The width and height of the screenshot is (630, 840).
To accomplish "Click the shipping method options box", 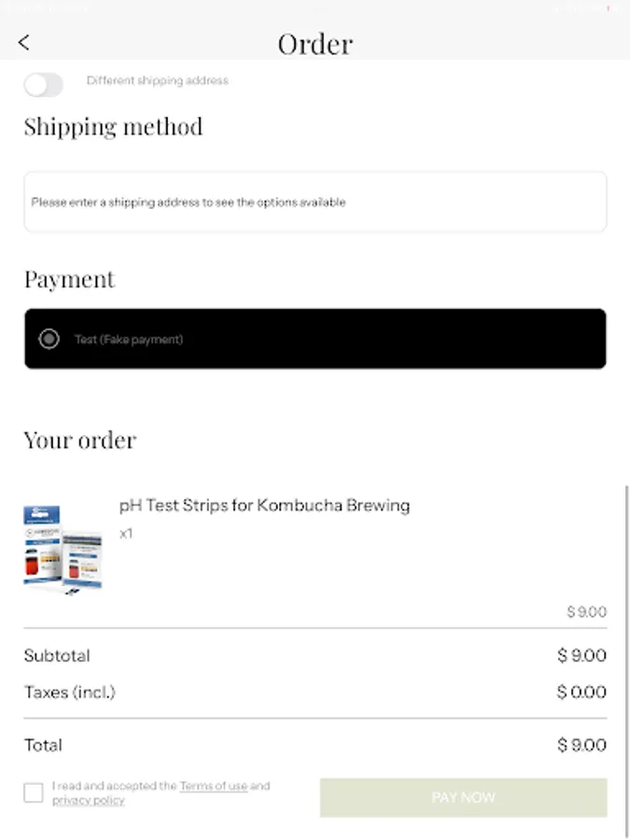I will pos(315,202).
